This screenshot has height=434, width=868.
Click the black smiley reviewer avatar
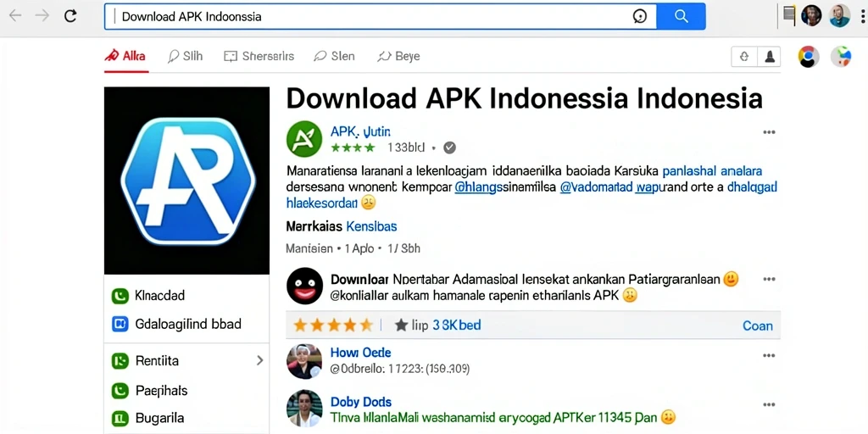click(x=304, y=286)
